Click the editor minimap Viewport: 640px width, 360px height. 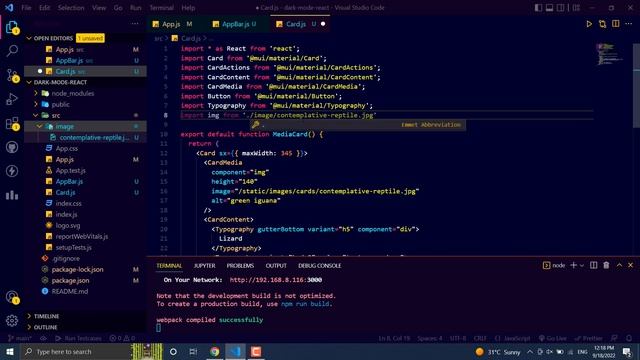[610, 54]
